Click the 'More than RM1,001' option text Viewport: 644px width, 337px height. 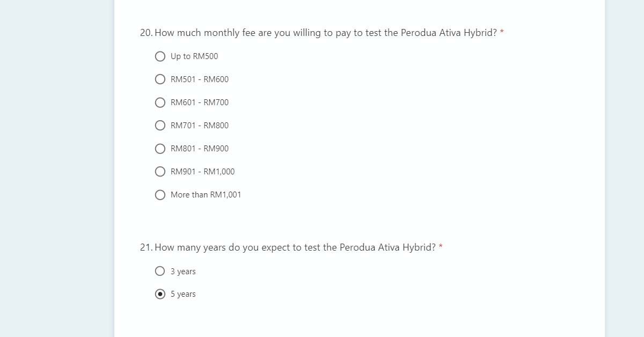coord(206,195)
